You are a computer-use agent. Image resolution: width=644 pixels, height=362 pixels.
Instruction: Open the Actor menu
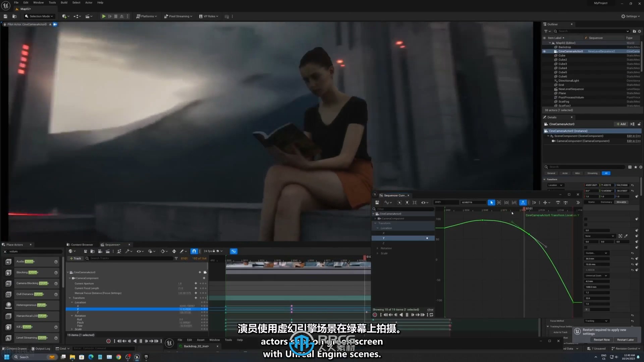click(89, 2)
